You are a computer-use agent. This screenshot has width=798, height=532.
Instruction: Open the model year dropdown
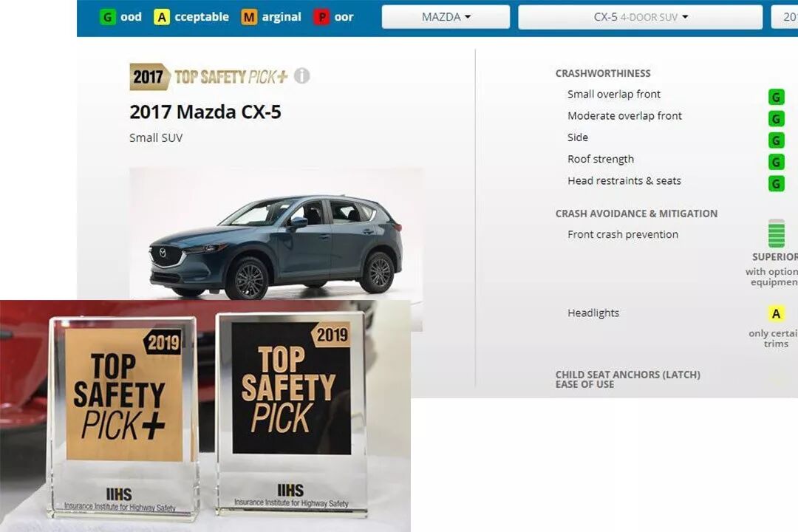point(784,17)
